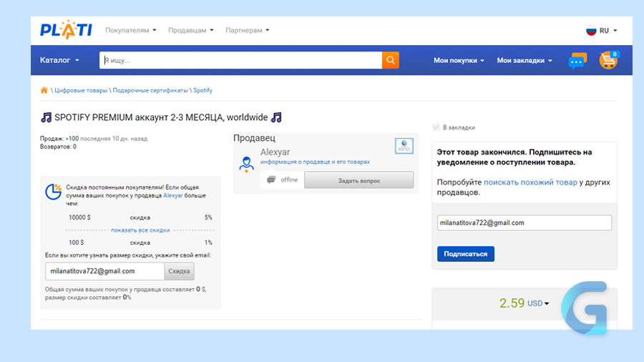Click the Задать вопрос button
The width and height of the screenshot is (644, 362).
click(x=359, y=180)
